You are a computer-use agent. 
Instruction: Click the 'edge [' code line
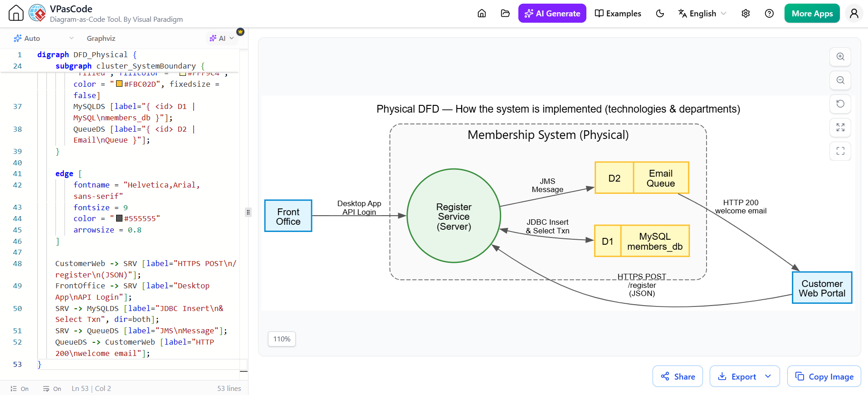point(69,173)
